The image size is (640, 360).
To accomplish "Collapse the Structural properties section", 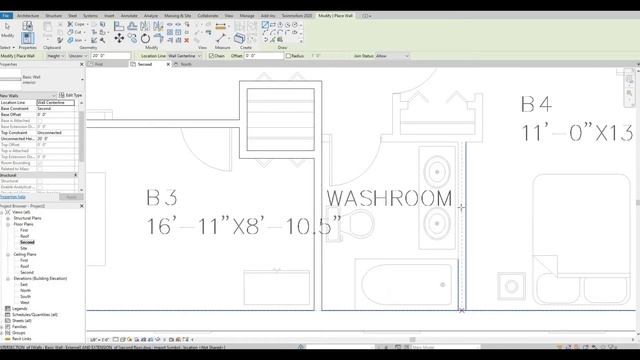I will (76, 175).
